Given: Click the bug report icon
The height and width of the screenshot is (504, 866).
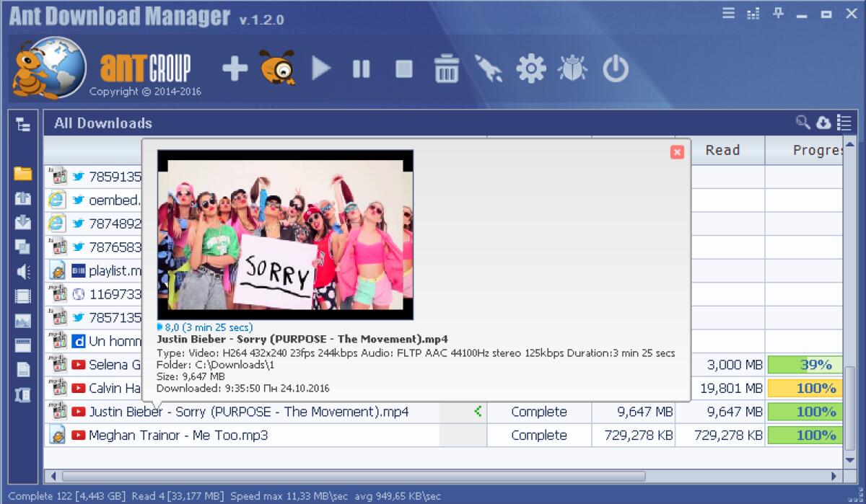Looking at the screenshot, I should (574, 69).
